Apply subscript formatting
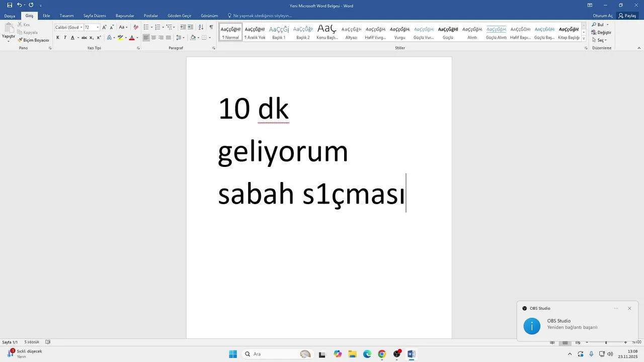 click(x=92, y=38)
